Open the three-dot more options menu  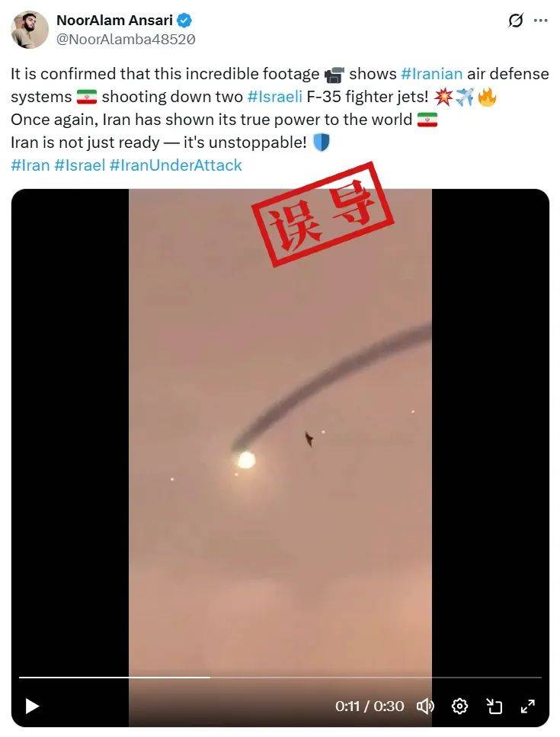pos(541,21)
